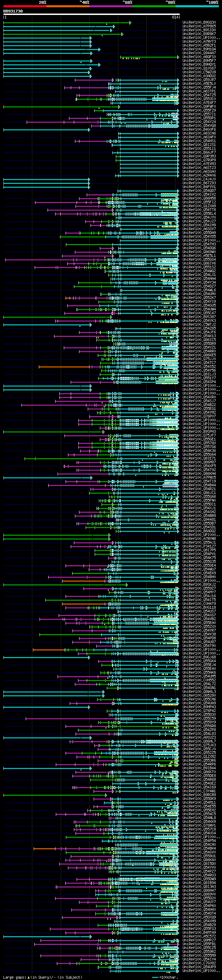222x980 pixels.
Task: Select hit UniRef100_B9SID0
Action: tap(199, 30)
